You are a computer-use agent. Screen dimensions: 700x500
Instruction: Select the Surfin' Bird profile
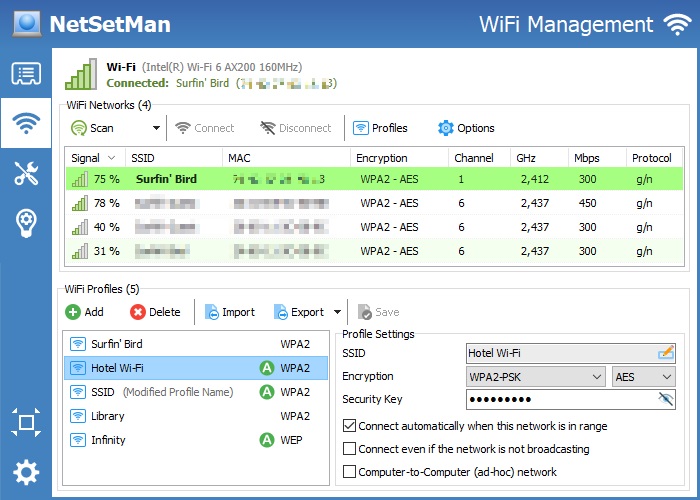click(196, 344)
